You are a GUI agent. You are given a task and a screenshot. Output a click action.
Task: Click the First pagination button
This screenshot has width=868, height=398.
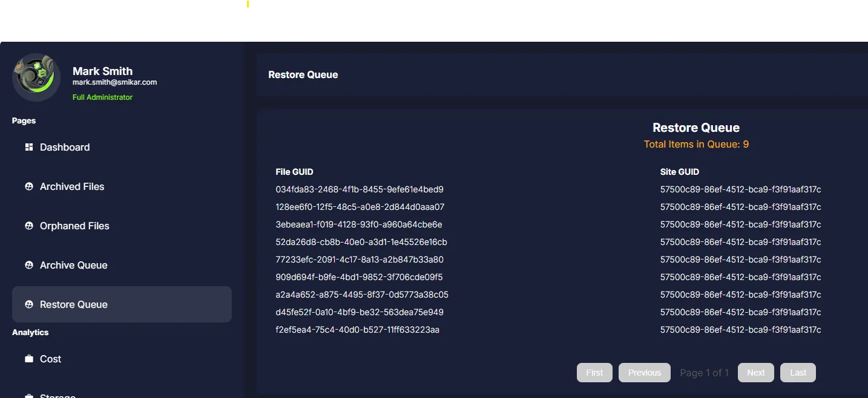[x=594, y=373]
